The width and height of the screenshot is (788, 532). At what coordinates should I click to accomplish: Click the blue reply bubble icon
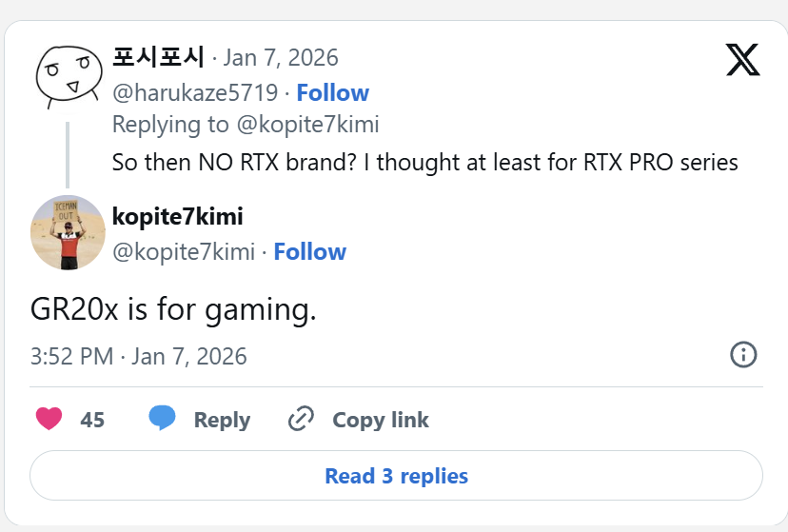[163, 419]
